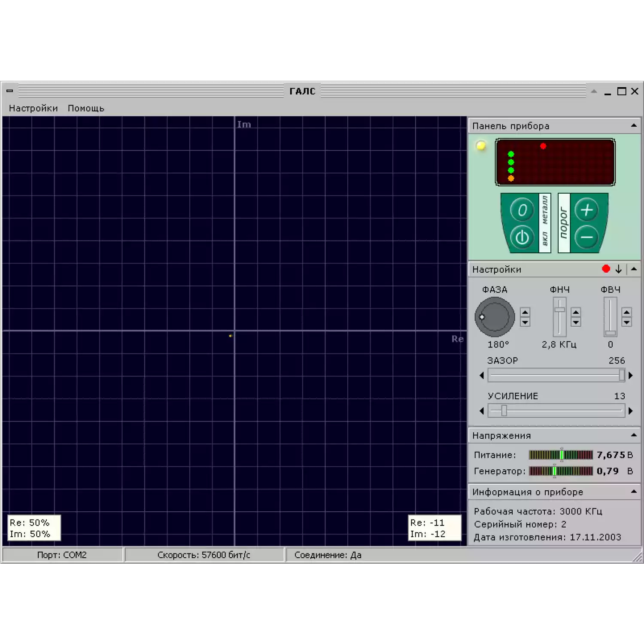644x644 pixels.
Task: Open the Помощь menu
Action: [86, 108]
